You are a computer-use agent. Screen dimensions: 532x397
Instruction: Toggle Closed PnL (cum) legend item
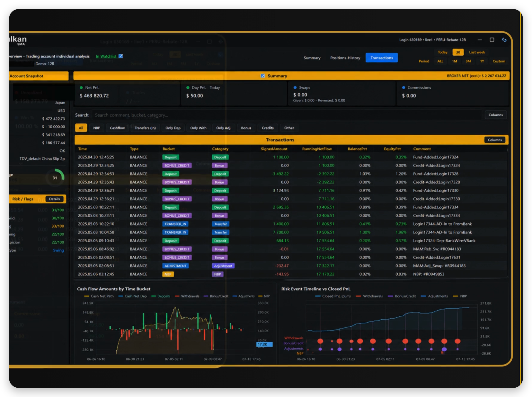click(x=333, y=296)
